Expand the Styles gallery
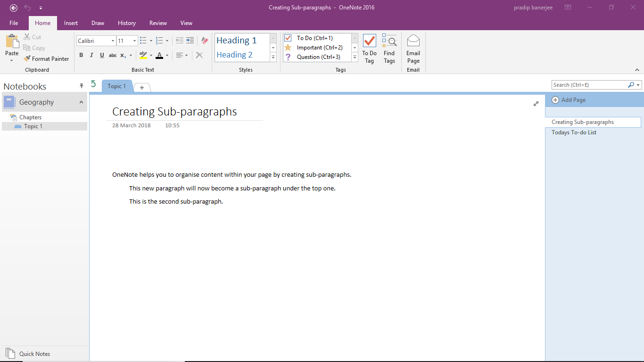Screen dimensions: 644x362 tap(273, 57)
